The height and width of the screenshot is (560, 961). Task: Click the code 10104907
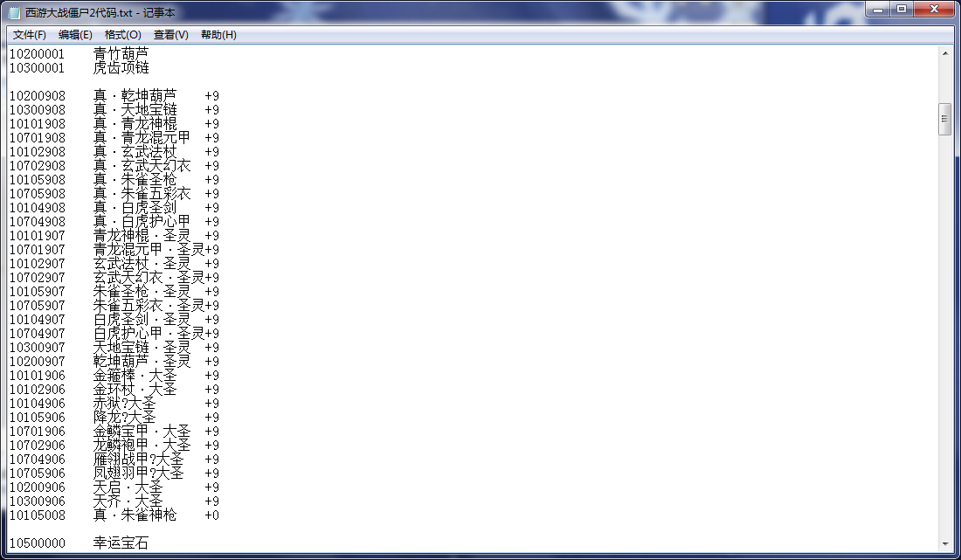[x=37, y=320]
